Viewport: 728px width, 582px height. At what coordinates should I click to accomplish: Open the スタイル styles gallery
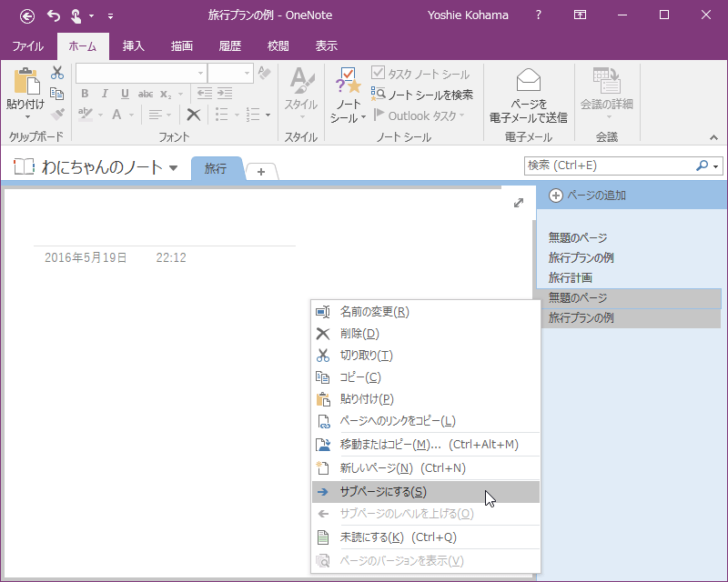[301, 93]
